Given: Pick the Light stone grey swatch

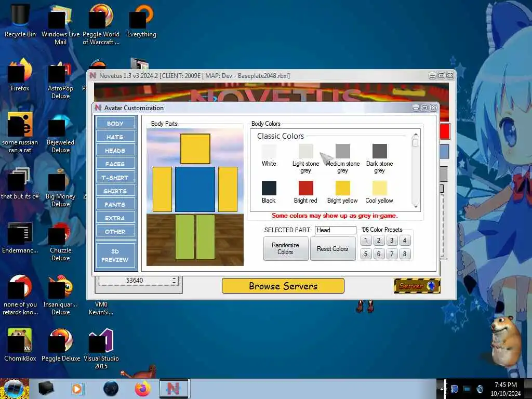Looking at the screenshot, I should (305, 151).
